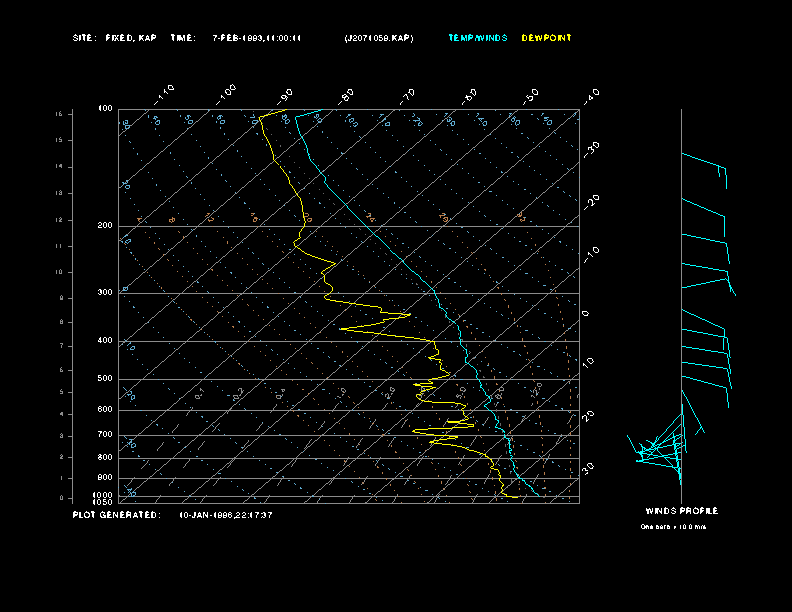Click the WINDS PROFILE caption
792x612 pixels.
point(681,511)
